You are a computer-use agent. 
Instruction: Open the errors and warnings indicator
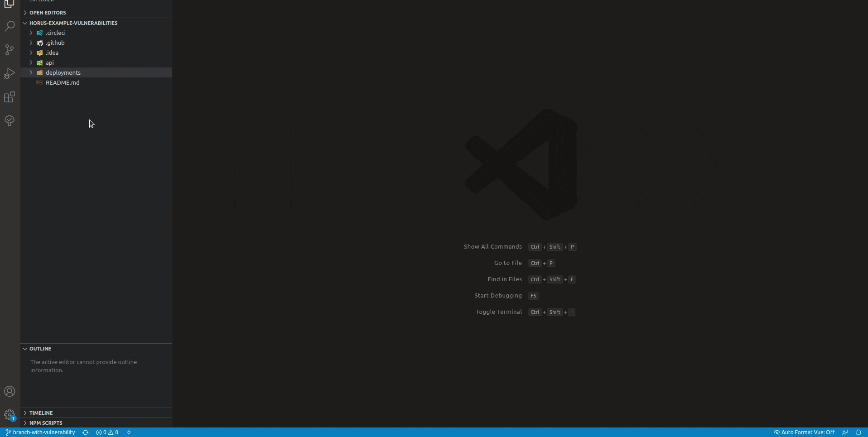(108, 432)
